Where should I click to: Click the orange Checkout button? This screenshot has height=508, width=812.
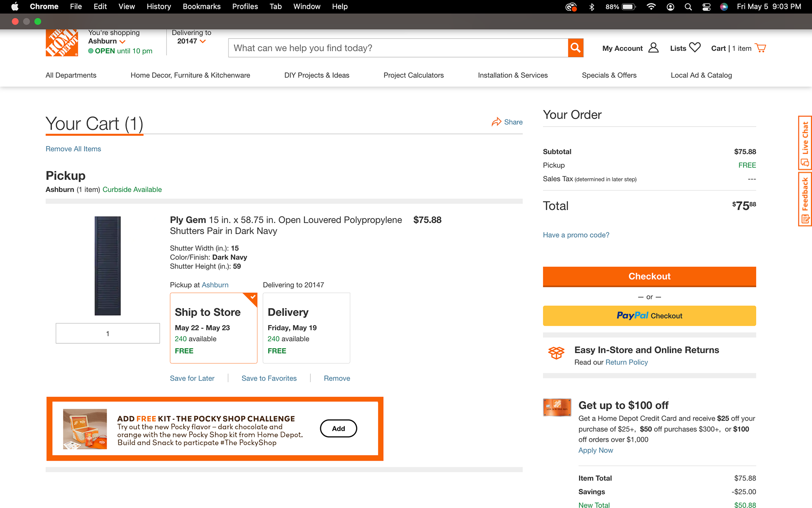tap(649, 276)
